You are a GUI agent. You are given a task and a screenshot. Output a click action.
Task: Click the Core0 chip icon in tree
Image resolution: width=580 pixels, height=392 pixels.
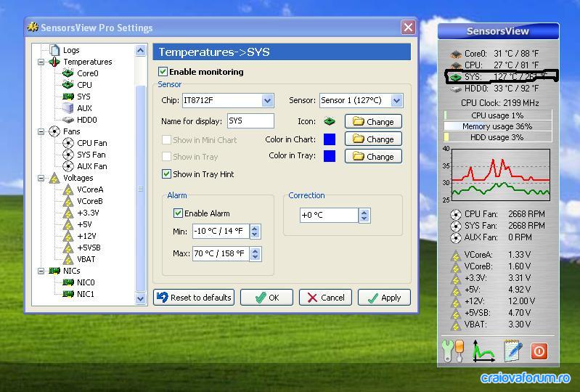click(68, 73)
